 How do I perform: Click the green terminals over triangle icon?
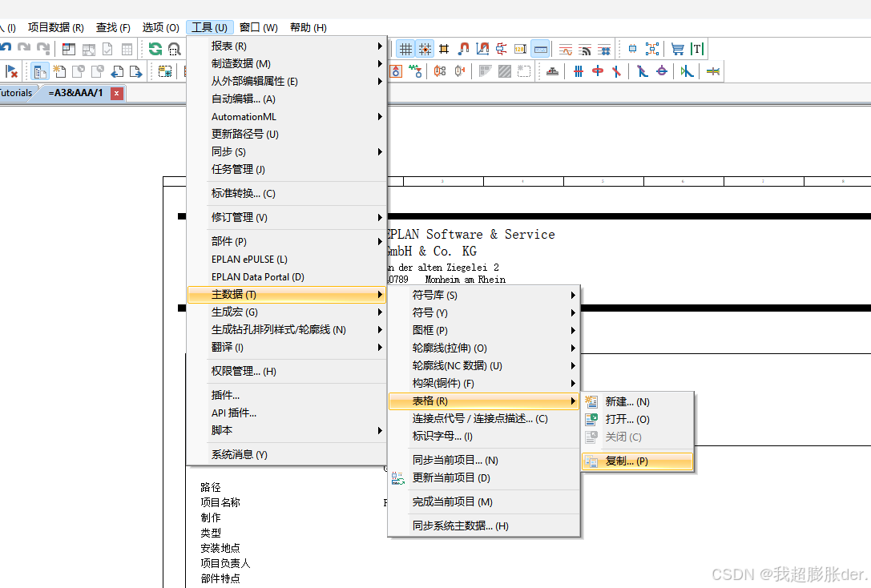point(416,71)
